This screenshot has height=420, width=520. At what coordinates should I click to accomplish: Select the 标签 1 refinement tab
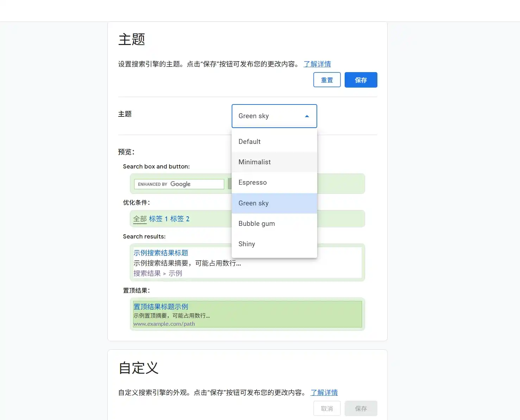157,218
